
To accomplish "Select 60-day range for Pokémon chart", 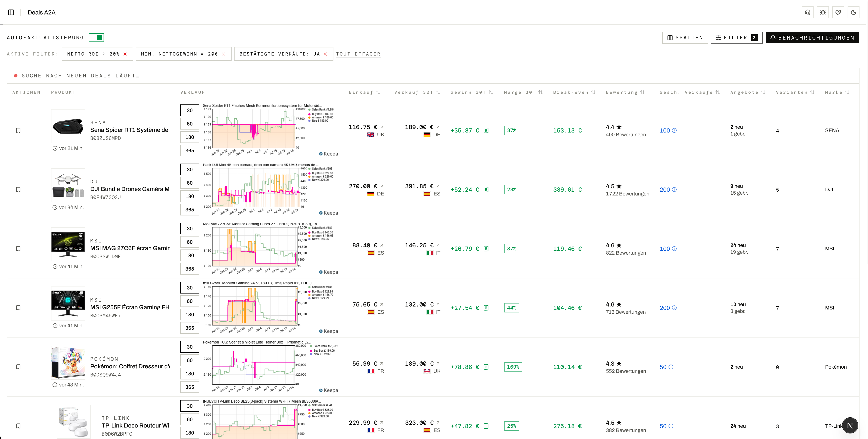I will 190,360.
